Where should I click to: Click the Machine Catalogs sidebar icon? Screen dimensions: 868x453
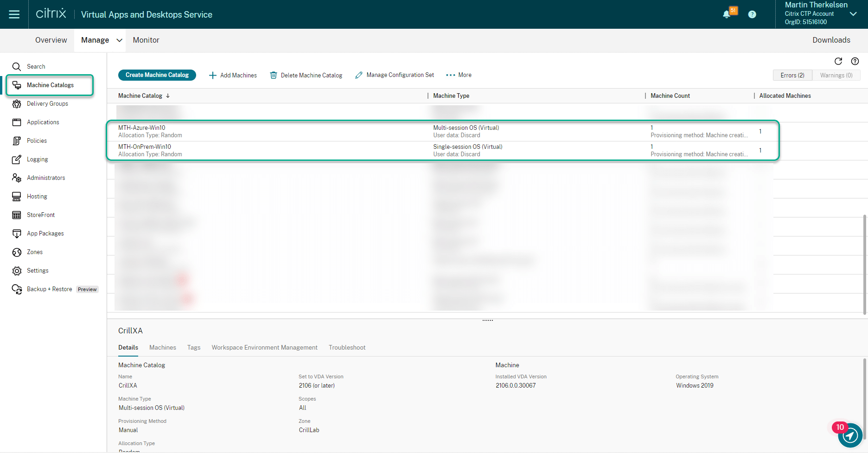(x=17, y=85)
